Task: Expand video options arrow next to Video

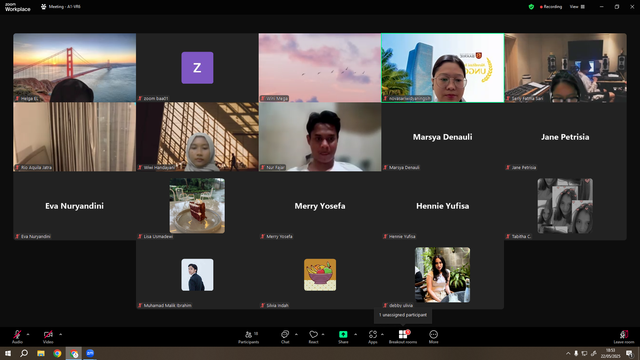Action: [60, 334]
